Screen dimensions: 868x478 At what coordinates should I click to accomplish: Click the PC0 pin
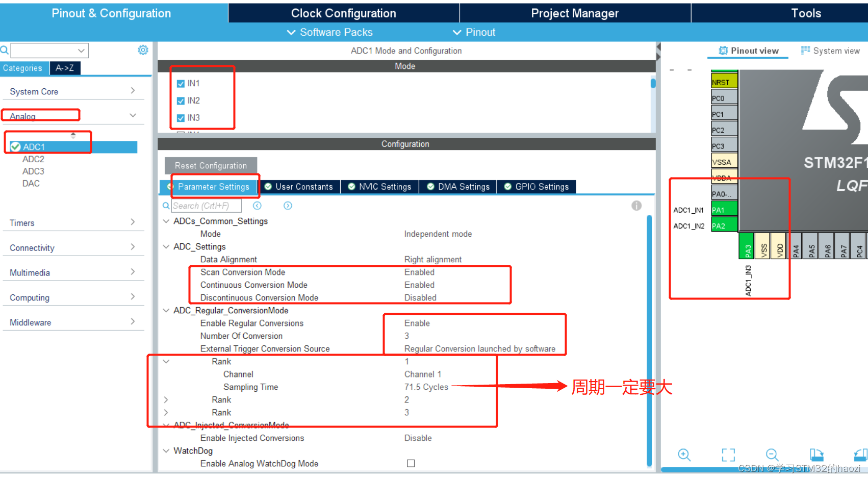click(x=724, y=98)
